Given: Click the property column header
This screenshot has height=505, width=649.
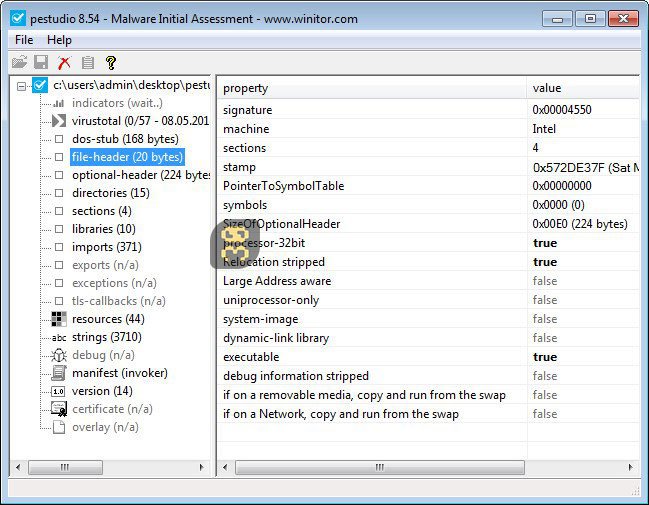Looking at the screenshot, I should [x=372, y=88].
